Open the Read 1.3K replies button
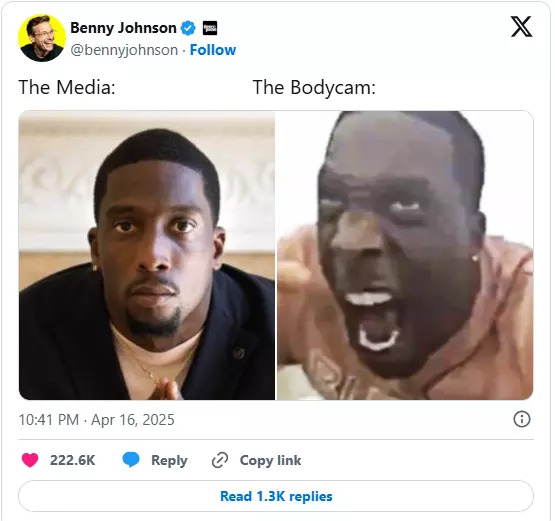The height and width of the screenshot is (521, 555). [x=276, y=496]
